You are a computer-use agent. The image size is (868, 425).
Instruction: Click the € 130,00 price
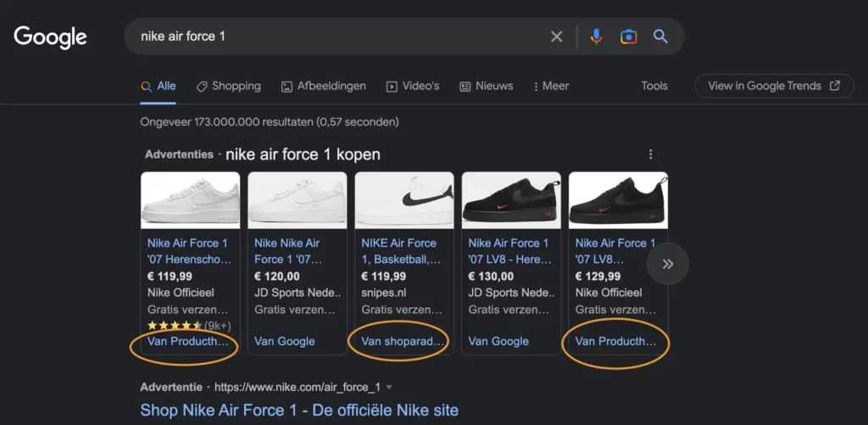coord(491,276)
